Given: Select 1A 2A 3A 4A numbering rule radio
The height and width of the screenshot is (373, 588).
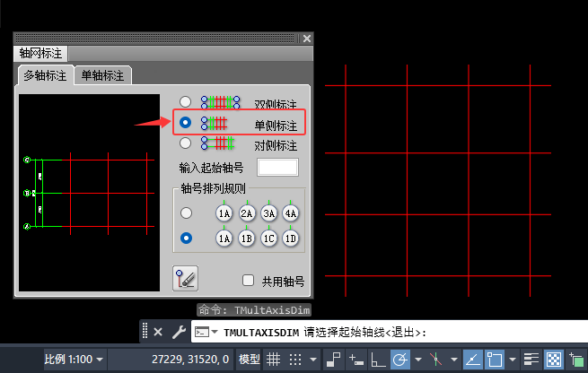Looking at the screenshot, I should click(187, 213).
